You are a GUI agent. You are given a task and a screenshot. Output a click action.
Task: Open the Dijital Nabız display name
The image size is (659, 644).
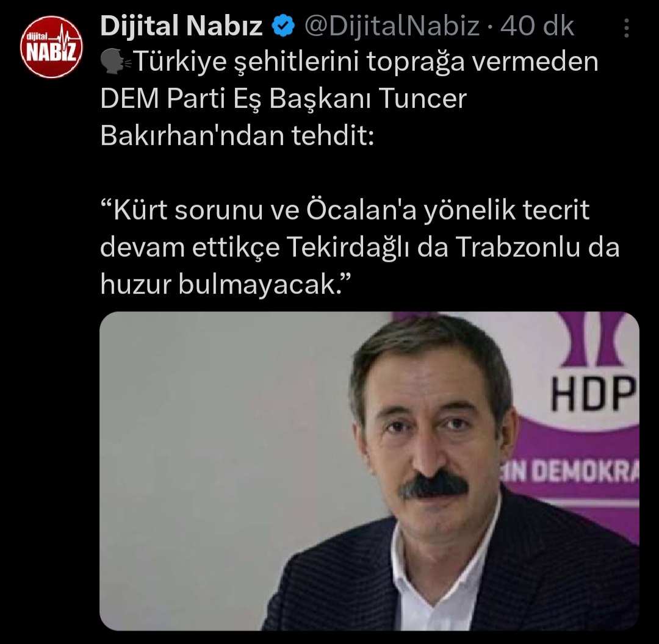coord(182,26)
